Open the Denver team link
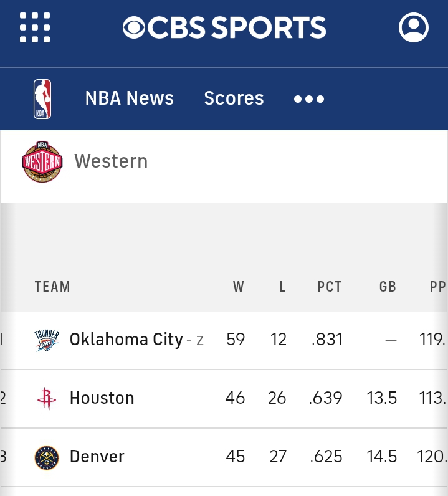This screenshot has width=448, height=496. [x=97, y=457]
